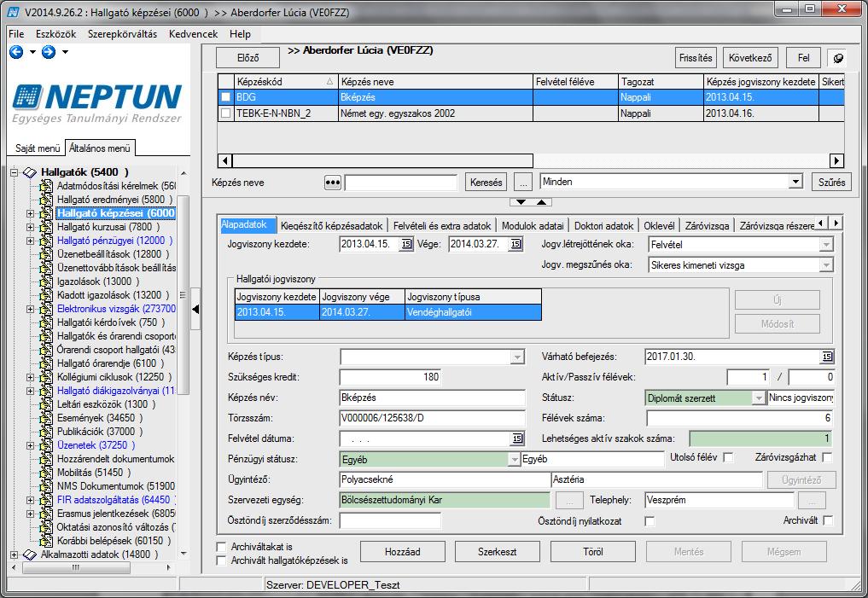Select the Kollégiumi ciklusok tree item

point(114,377)
